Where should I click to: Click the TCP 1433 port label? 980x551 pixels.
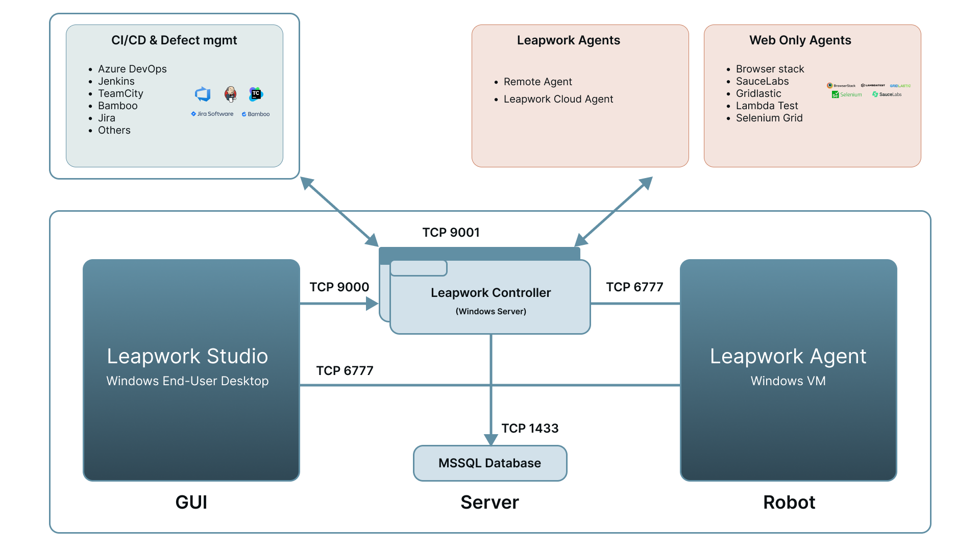point(530,429)
